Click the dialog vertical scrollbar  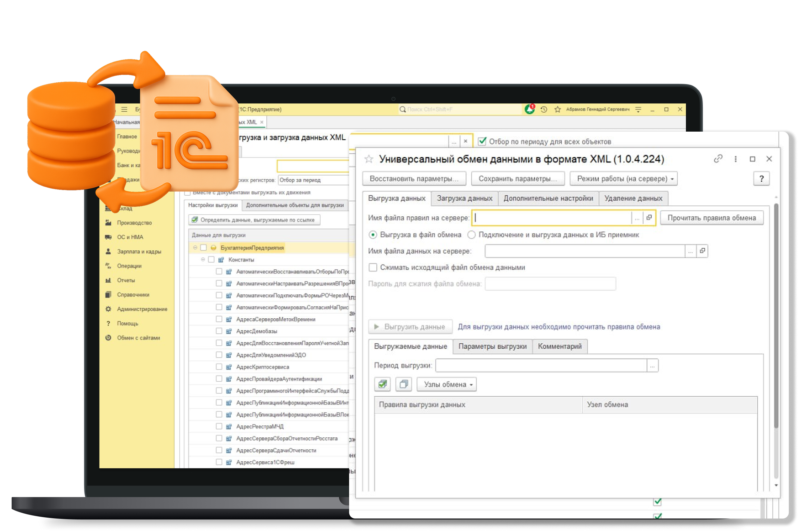coord(776,316)
